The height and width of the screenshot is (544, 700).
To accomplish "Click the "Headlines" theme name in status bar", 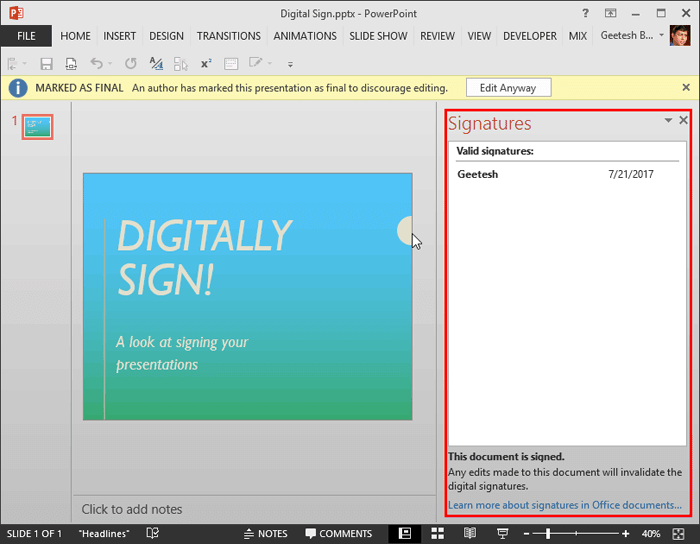I will pos(104,533).
